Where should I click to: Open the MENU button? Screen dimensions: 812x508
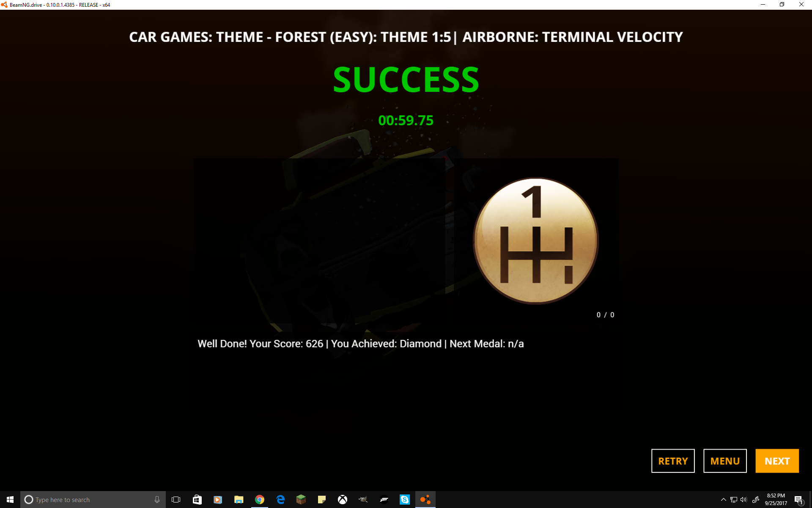click(724, 461)
